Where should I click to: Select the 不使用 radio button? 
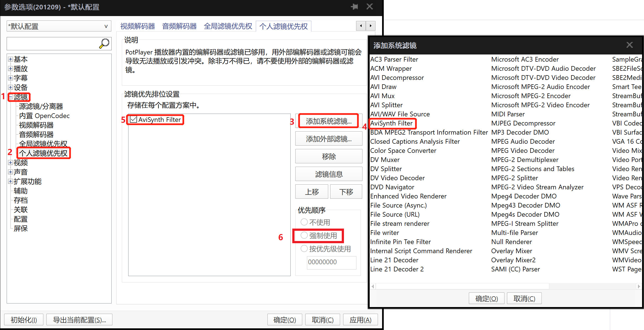coord(304,222)
